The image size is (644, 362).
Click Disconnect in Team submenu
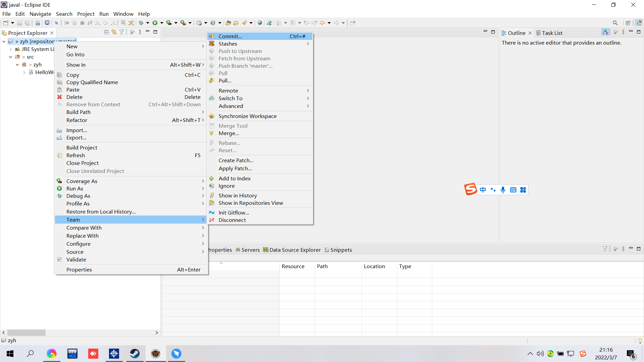232,220
